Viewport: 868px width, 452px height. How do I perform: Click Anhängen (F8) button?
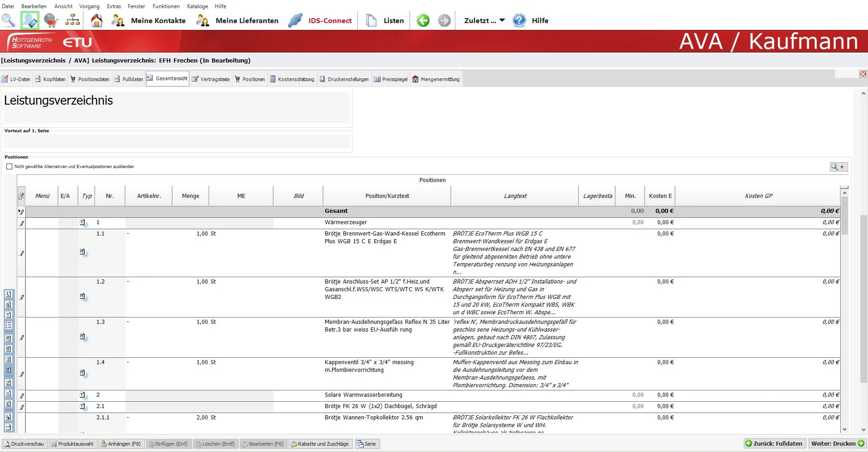coord(121,444)
